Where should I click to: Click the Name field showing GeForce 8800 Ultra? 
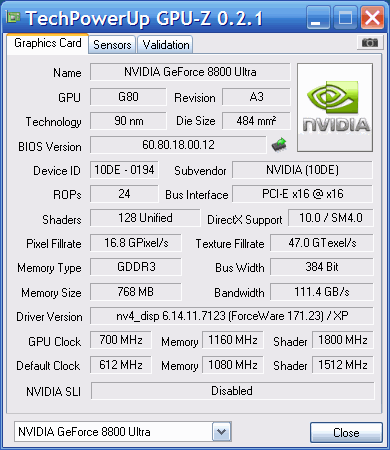190,72
